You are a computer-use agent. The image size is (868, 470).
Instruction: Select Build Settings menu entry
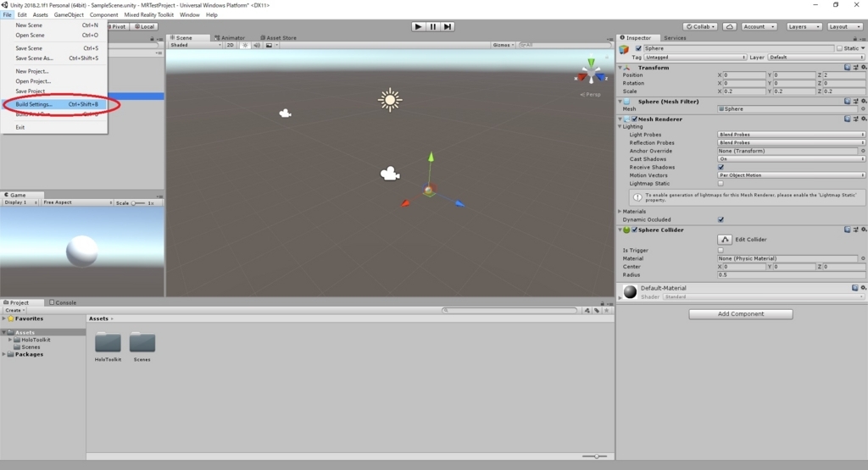(54, 104)
